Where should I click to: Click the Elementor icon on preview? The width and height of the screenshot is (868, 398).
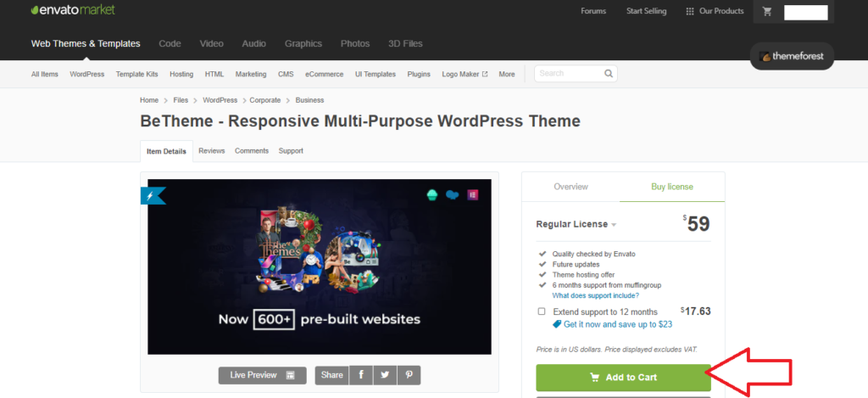473,194
